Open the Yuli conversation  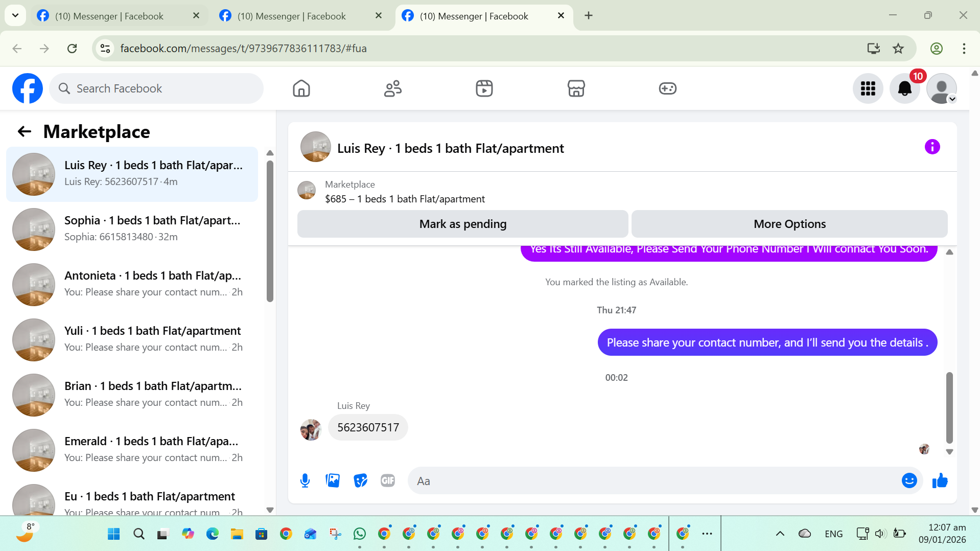132,340
